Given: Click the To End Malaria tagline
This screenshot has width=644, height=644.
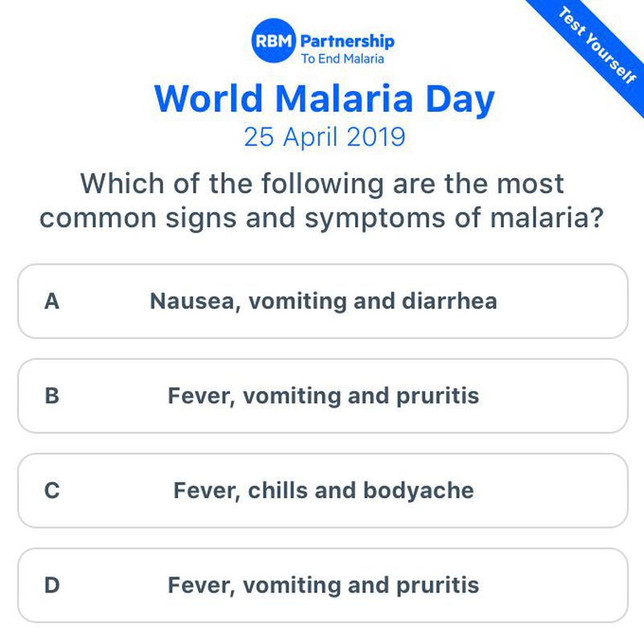Looking at the screenshot, I should pyautogui.click(x=342, y=58).
